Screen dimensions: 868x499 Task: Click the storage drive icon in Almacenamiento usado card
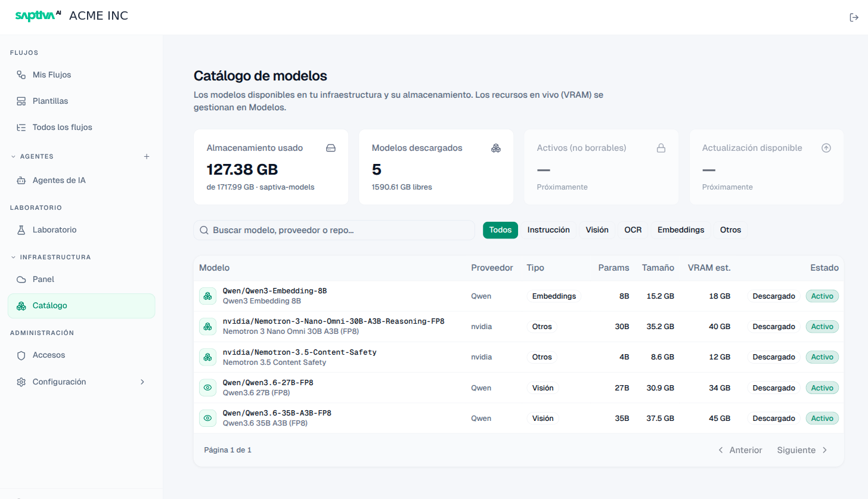coord(331,148)
